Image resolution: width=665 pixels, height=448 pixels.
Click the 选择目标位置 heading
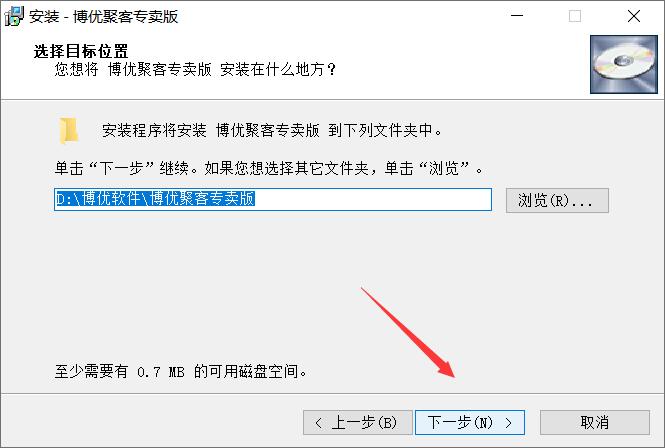[x=81, y=51]
